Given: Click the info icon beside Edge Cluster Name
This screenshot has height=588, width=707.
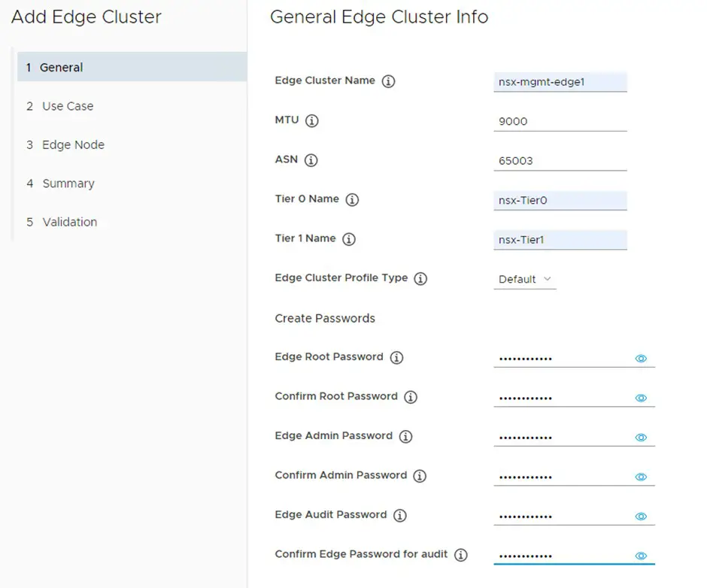Looking at the screenshot, I should tap(388, 81).
